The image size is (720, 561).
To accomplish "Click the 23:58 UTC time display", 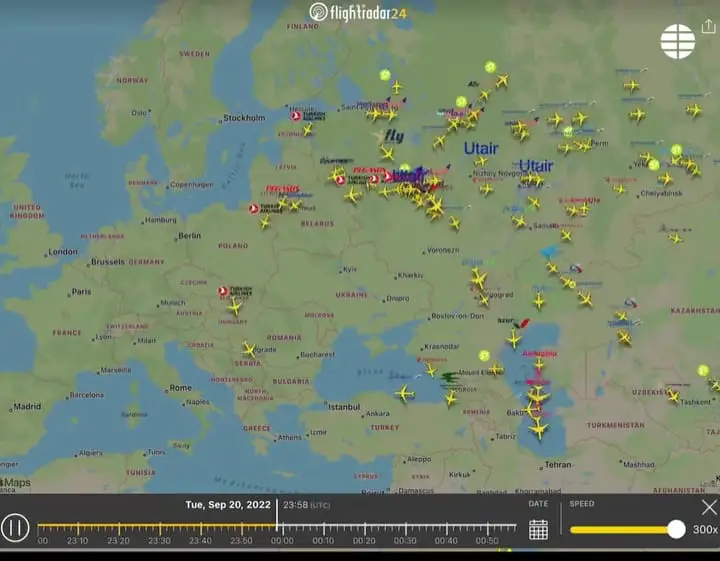I will tap(304, 505).
